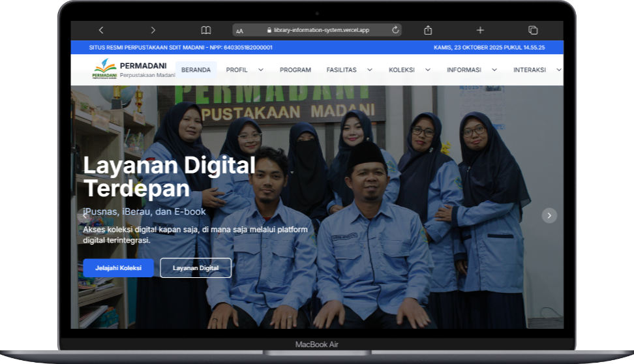Click the Layanan Digital Terdepan headline
Screen dimensions: 634x364
tap(169, 177)
